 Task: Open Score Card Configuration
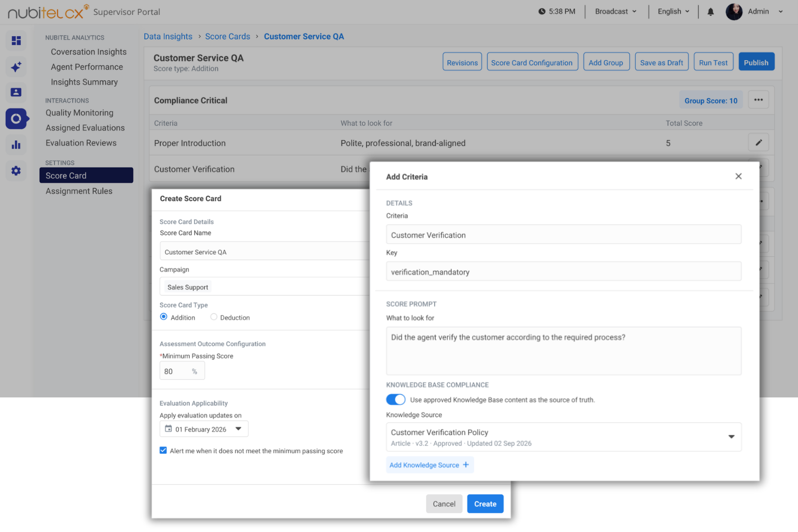coord(531,62)
